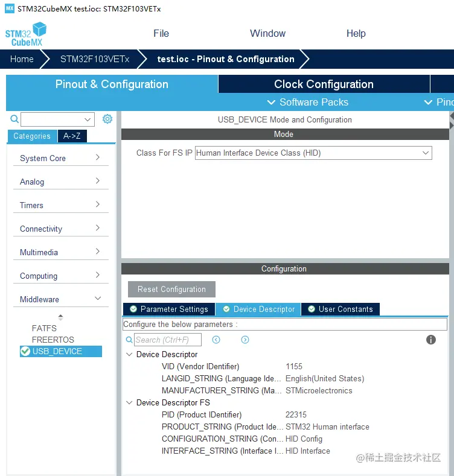Click the PID value 22315
454x476 pixels.
296,414
